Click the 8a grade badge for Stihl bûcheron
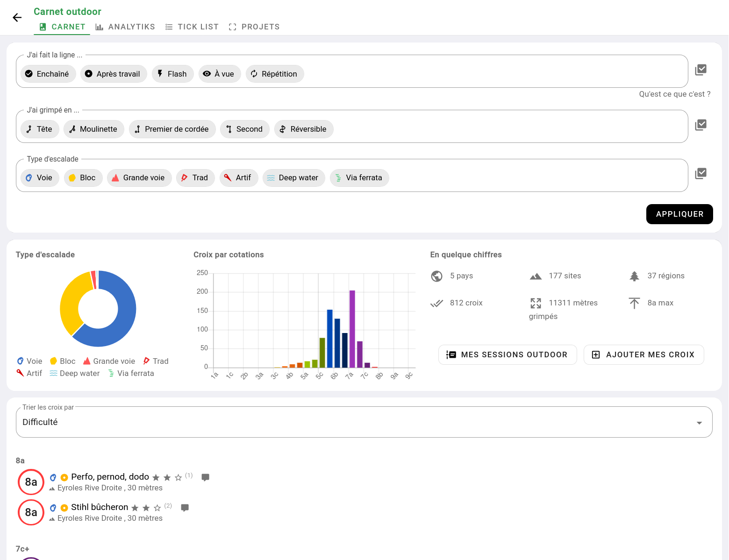The image size is (729, 560). pyautogui.click(x=31, y=512)
